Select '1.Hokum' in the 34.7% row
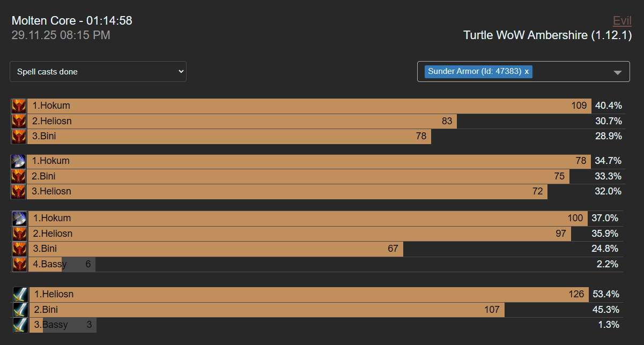This screenshot has height=345, width=644. tap(50, 161)
